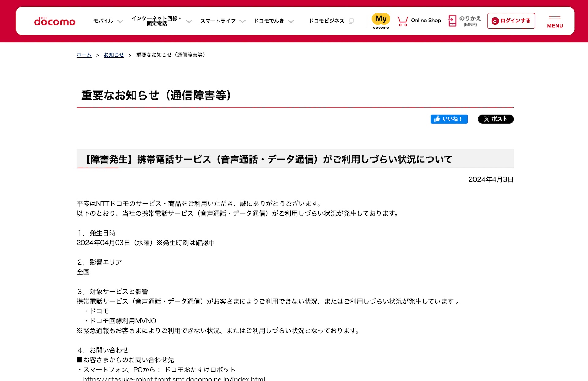Viewport: 588px width, 381px height.
Task: Click the Online Shop cart icon
Action: 402,21
